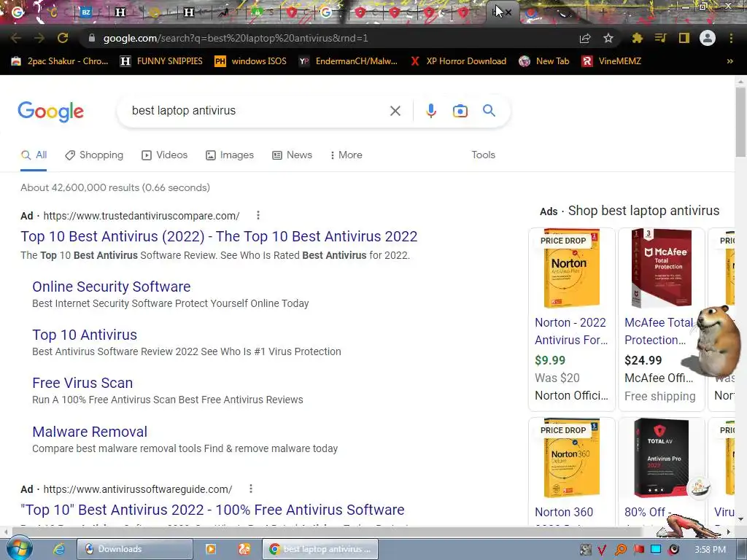Click the horizontal scrollbar at page bottom
The image size is (747, 560).
pyautogui.click(x=329, y=531)
